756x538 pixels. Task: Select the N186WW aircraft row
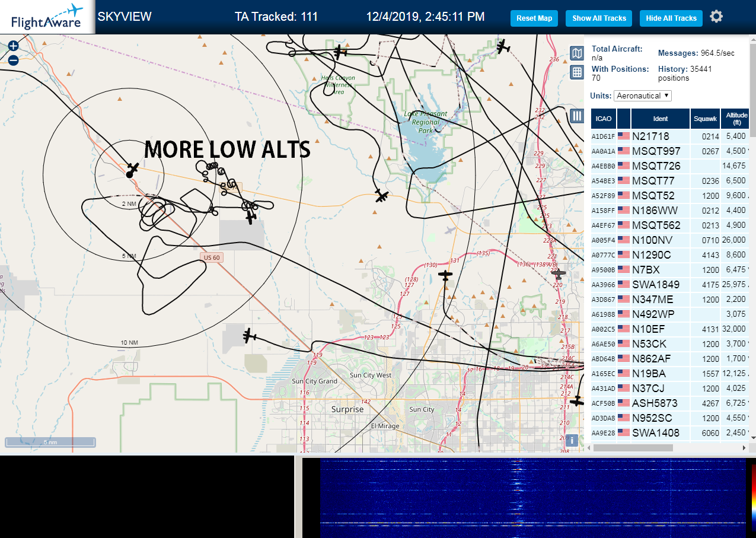pyautogui.click(x=670, y=211)
